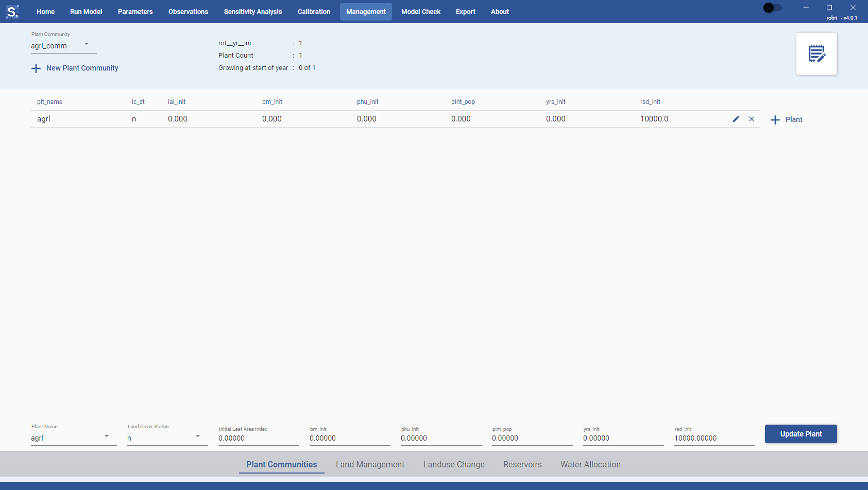The width and height of the screenshot is (868, 490).
Task: Click the lc_st column header
Action: [138, 102]
